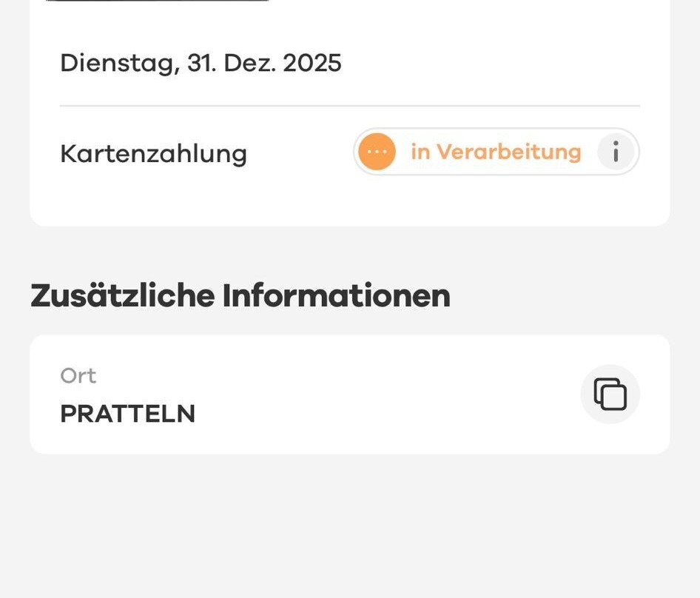The height and width of the screenshot is (598, 700).
Task: Tap the word 'Informationen' in the heading
Action: (x=336, y=296)
